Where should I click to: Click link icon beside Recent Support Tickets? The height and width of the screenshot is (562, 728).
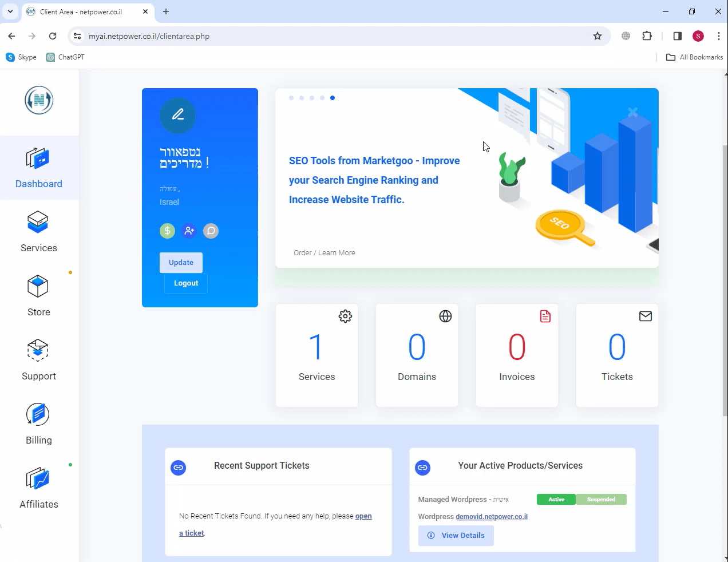coord(179,468)
